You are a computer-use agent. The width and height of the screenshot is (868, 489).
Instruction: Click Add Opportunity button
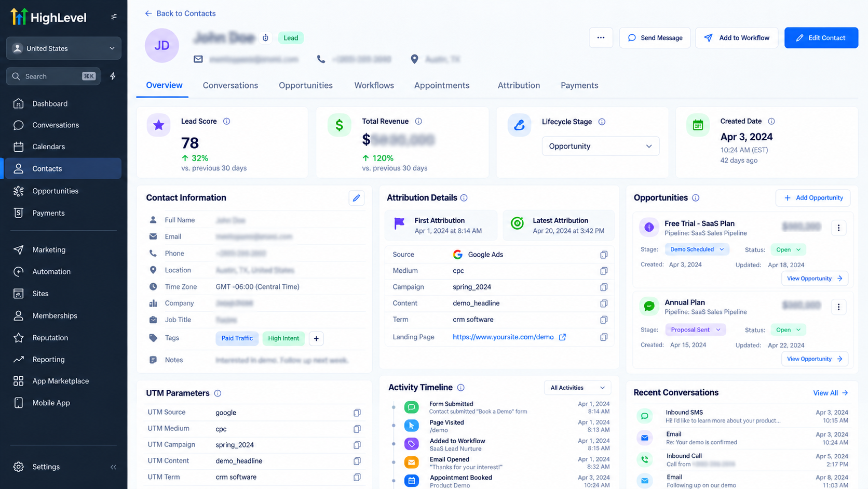(x=812, y=198)
